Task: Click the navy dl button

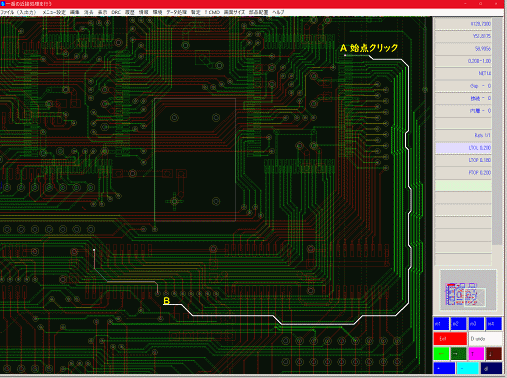Action: 491,369
